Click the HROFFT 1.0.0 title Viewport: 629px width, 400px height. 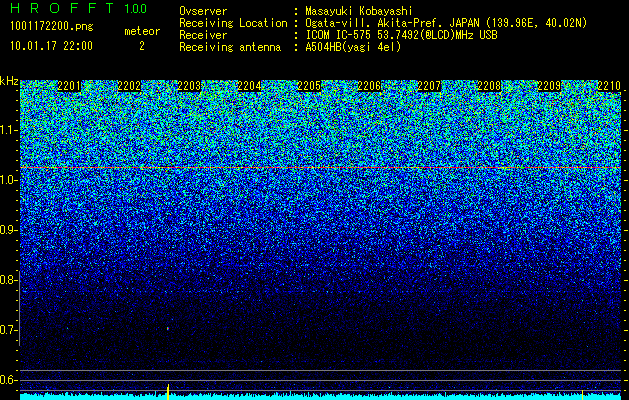[x=79, y=8]
